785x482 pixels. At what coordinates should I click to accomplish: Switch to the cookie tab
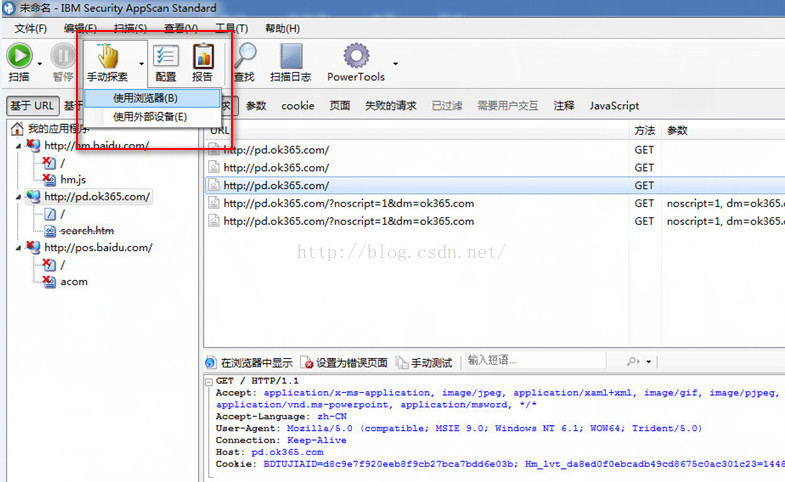pyautogui.click(x=298, y=106)
